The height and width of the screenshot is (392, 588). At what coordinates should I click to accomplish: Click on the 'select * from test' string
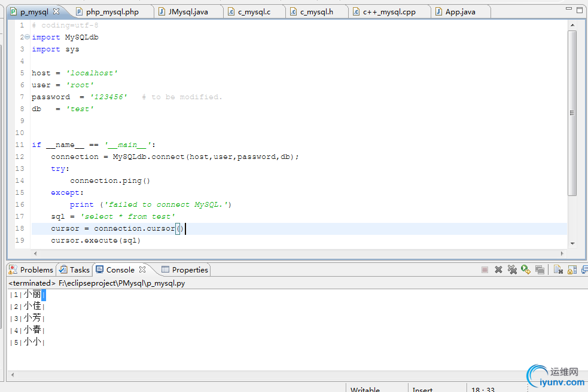[127, 216]
